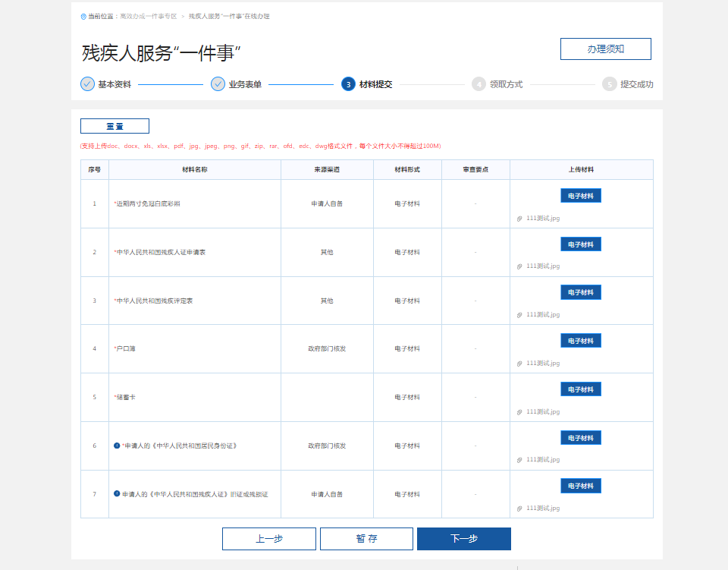The height and width of the screenshot is (570, 728).
Task: Click the info icon beside 居民身份证 material
Action: click(117, 446)
